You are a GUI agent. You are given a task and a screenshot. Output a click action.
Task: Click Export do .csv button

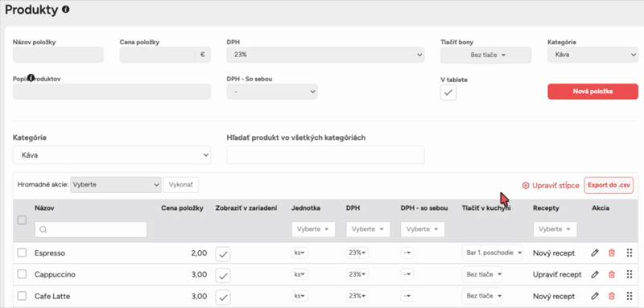609,185
